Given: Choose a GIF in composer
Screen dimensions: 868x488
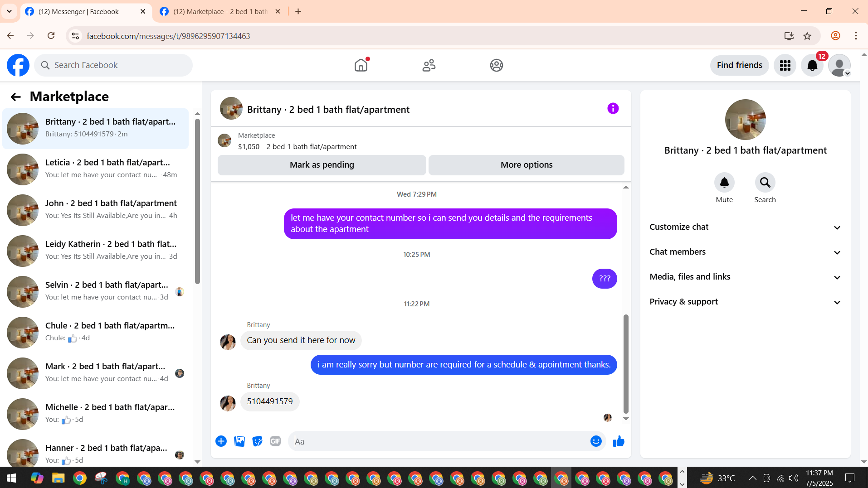Looking at the screenshot, I should pos(275,441).
